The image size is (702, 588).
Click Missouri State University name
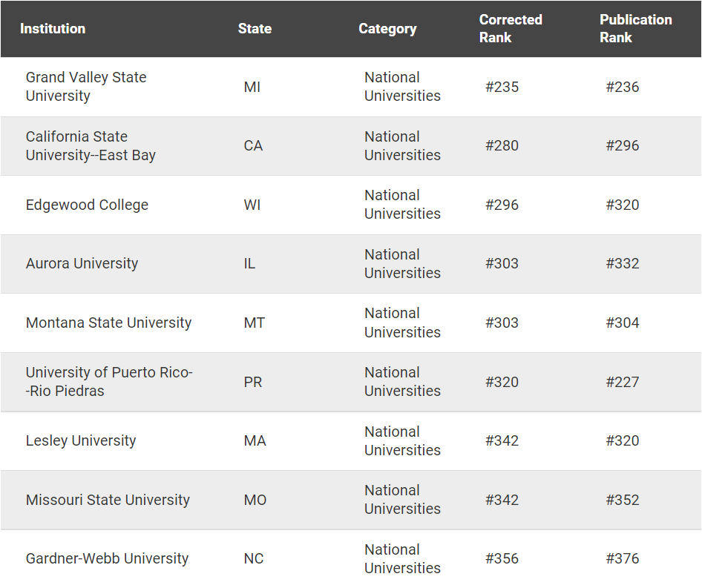108,501
